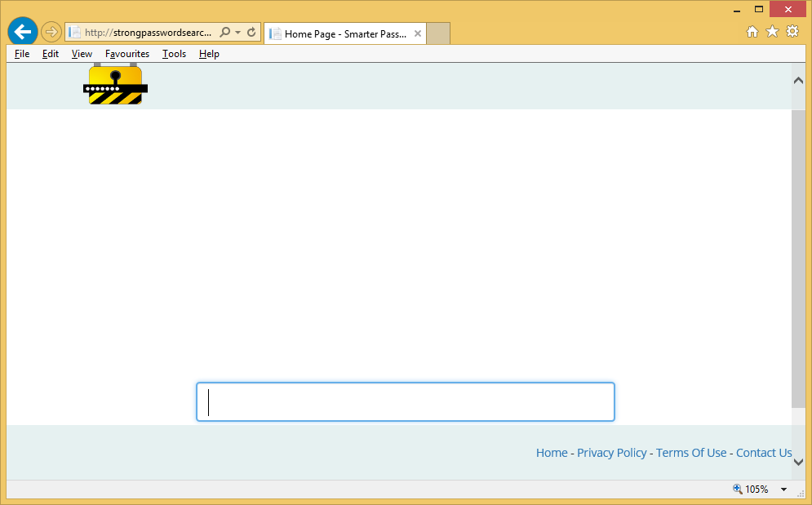Screen dimensions: 812x505
Task: Open the Home page icon
Action: [752, 32]
